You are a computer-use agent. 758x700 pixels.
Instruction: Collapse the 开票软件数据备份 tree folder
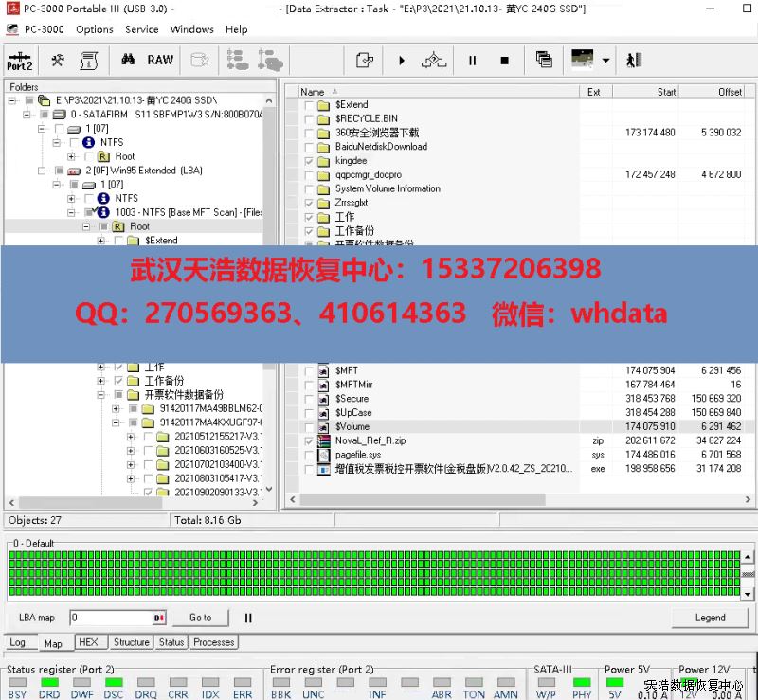pyautogui.click(x=102, y=395)
